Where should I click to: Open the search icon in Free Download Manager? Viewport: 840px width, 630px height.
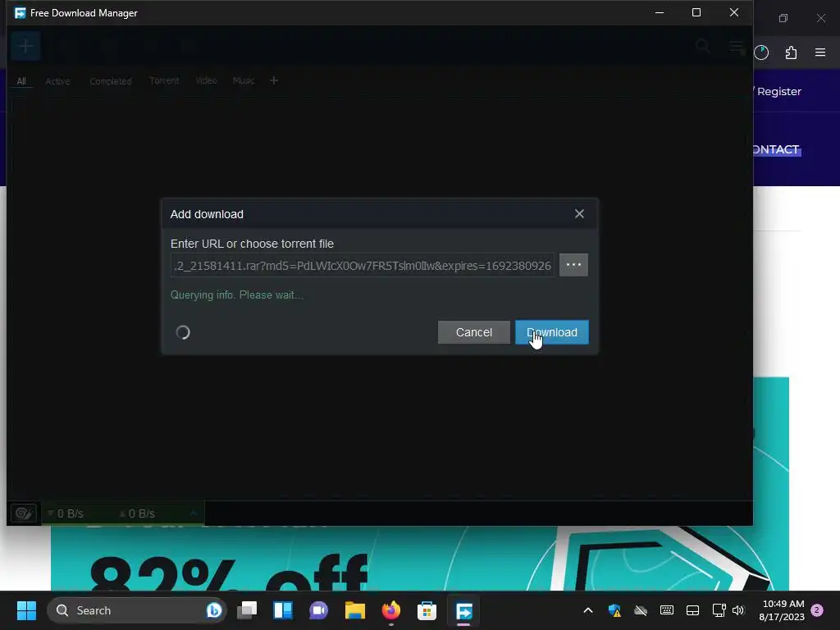point(702,46)
